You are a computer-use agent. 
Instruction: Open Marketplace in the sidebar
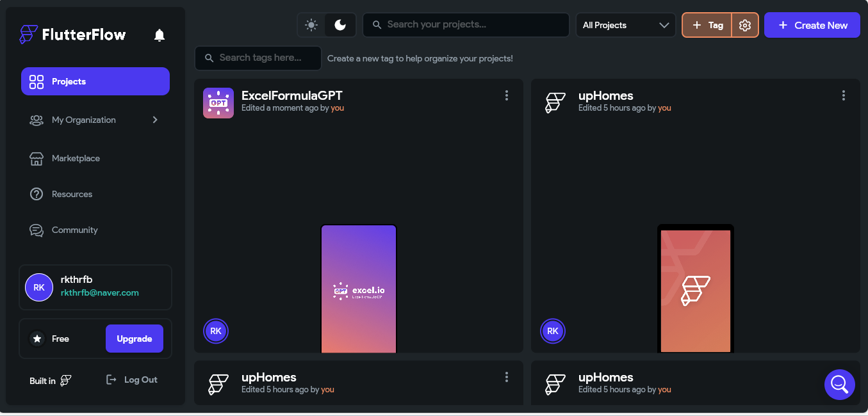[x=95, y=158]
